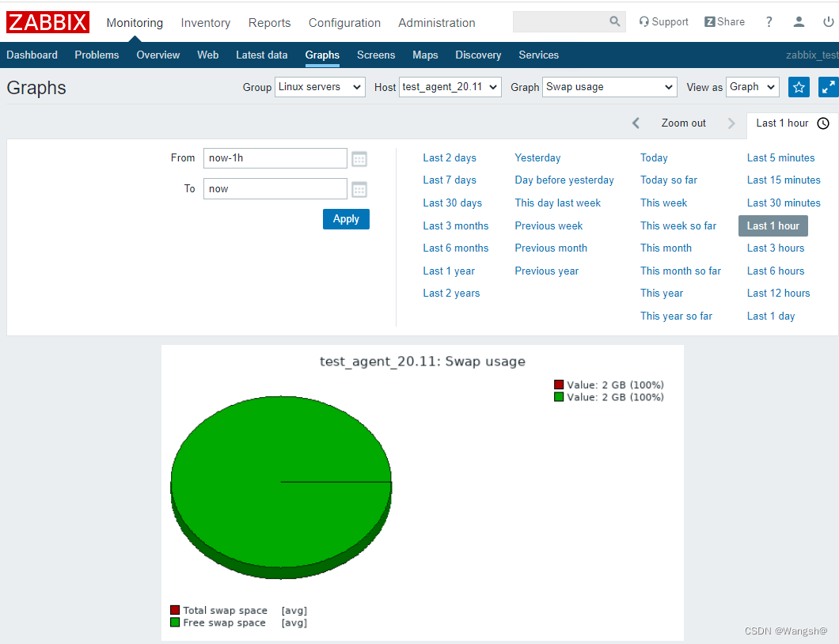Select Day before yesterday range

tap(564, 180)
